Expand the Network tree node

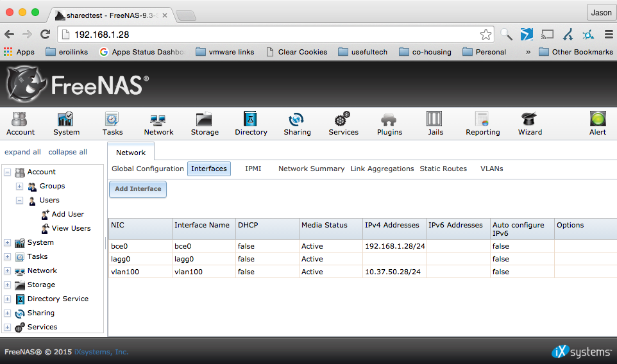7,271
